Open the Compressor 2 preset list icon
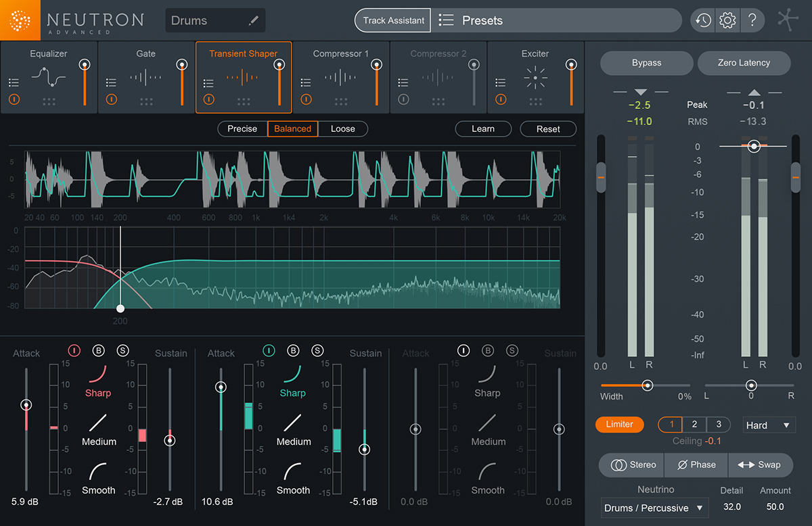The width and height of the screenshot is (812, 526). click(x=404, y=83)
